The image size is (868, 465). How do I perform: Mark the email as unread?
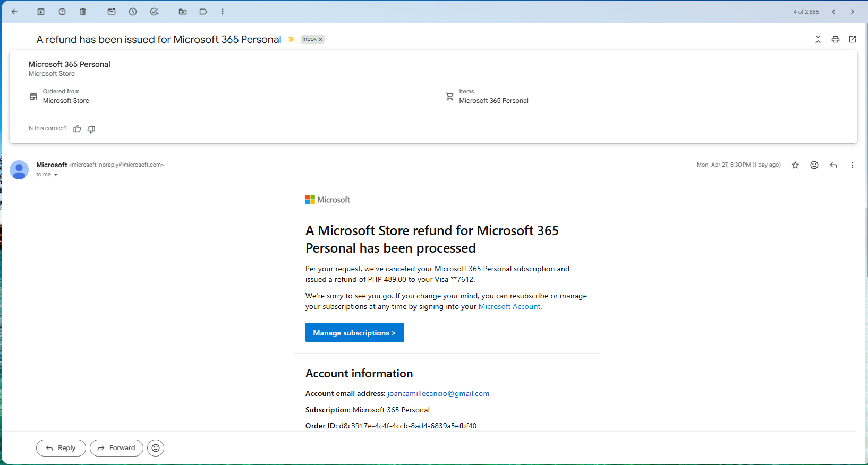112,12
